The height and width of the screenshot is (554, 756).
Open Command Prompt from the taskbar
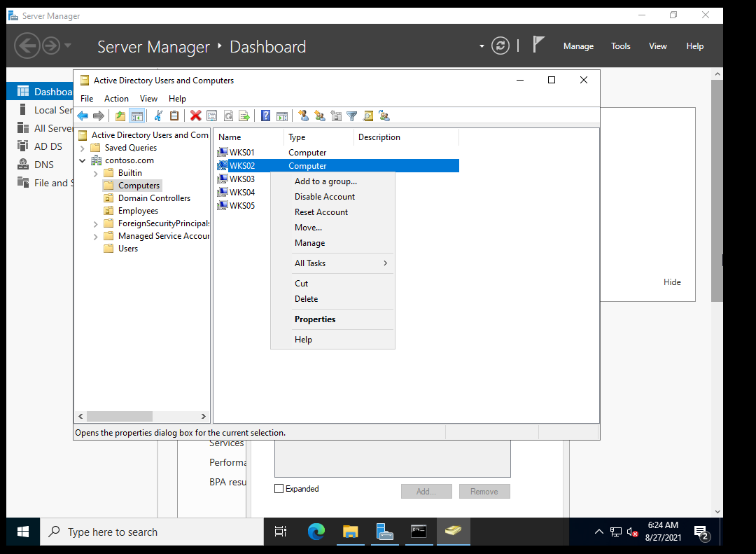(419, 532)
